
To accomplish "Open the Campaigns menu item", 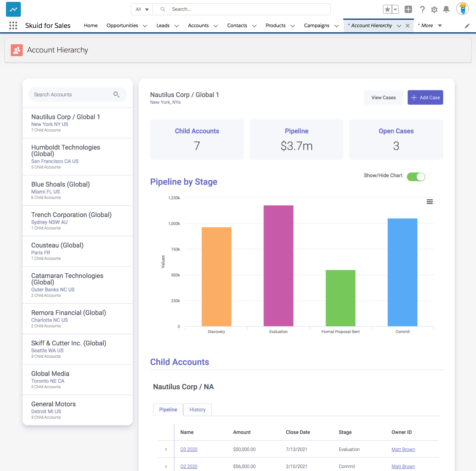I will [x=317, y=26].
